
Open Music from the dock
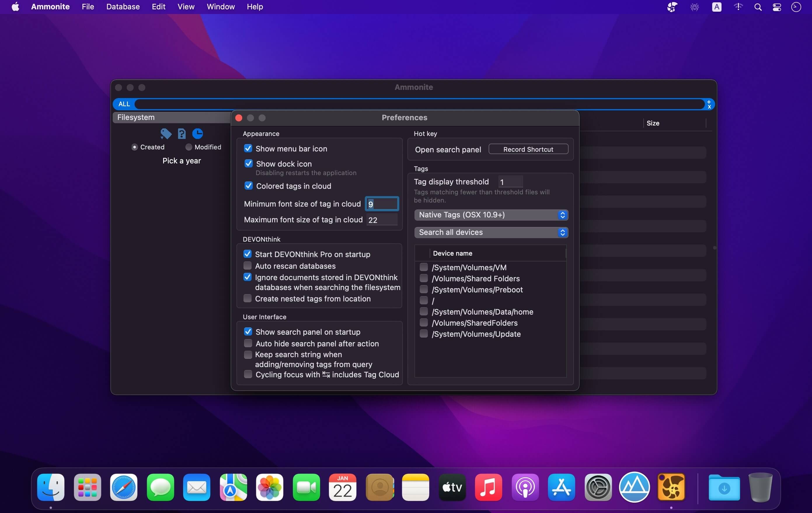pos(489,487)
